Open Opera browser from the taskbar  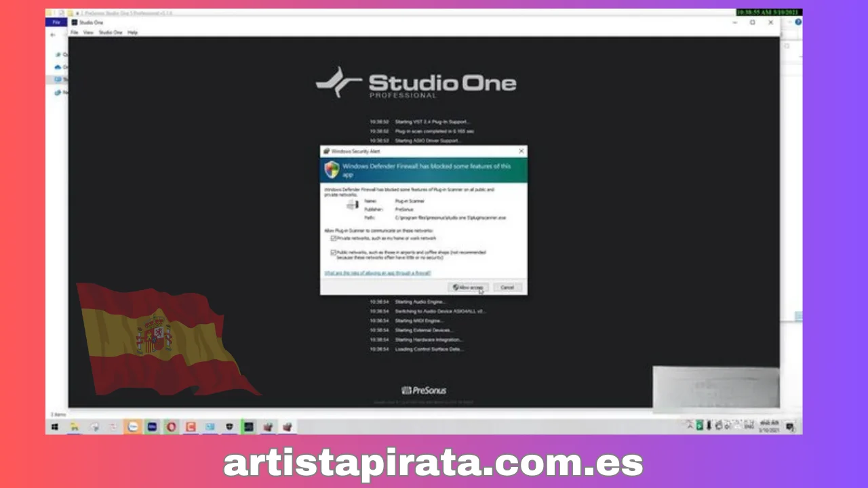tap(172, 427)
